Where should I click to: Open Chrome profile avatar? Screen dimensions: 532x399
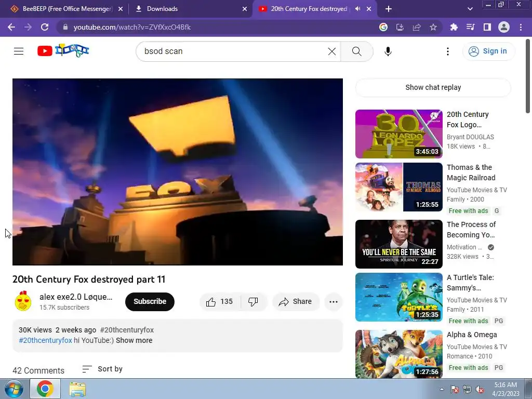click(504, 27)
